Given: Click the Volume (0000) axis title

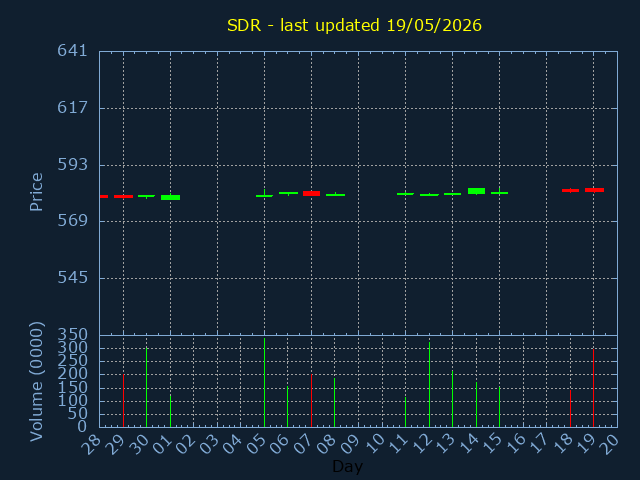Looking at the screenshot, I should point(36,382).
